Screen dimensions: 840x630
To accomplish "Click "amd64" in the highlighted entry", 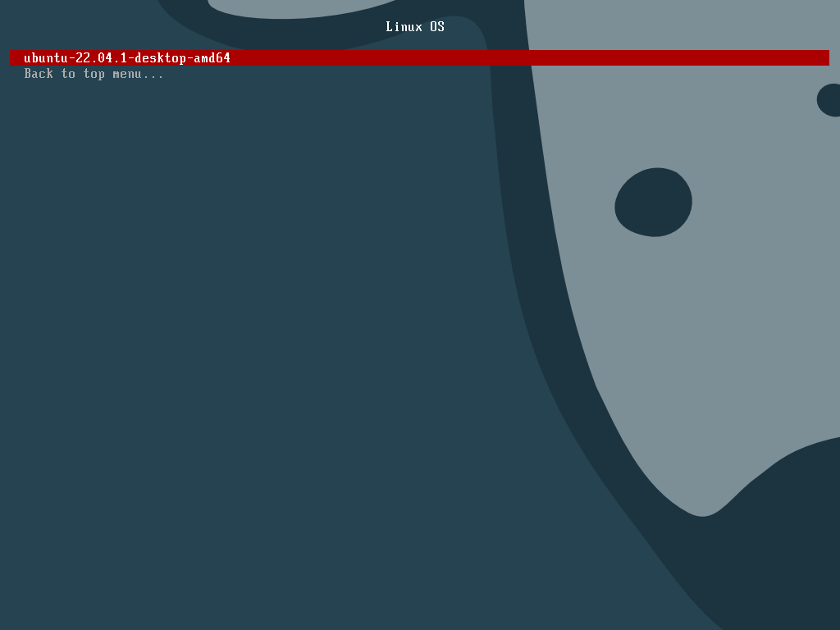I will click(212, 58).
